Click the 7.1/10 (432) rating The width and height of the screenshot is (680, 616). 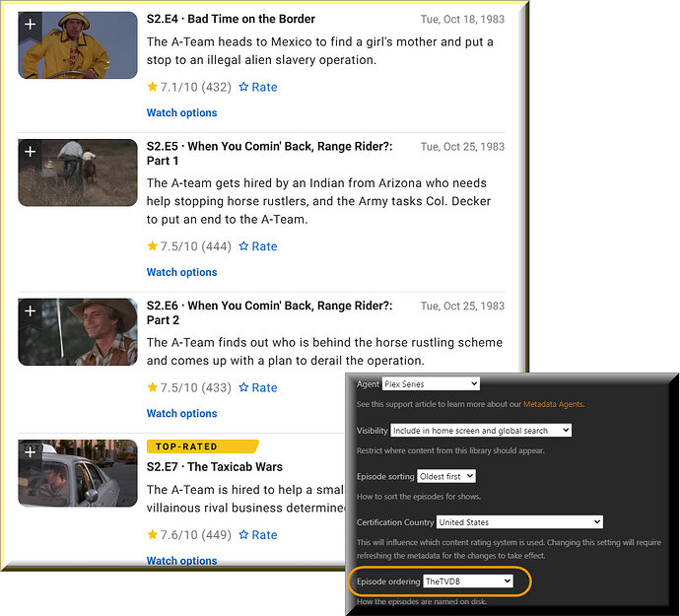click(x=189, y=87)
